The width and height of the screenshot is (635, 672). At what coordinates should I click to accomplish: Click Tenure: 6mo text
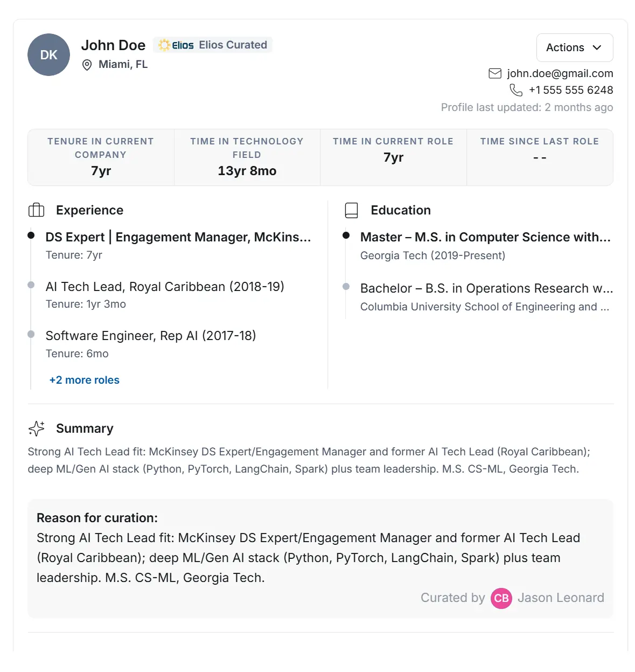[x=77, y=354]
